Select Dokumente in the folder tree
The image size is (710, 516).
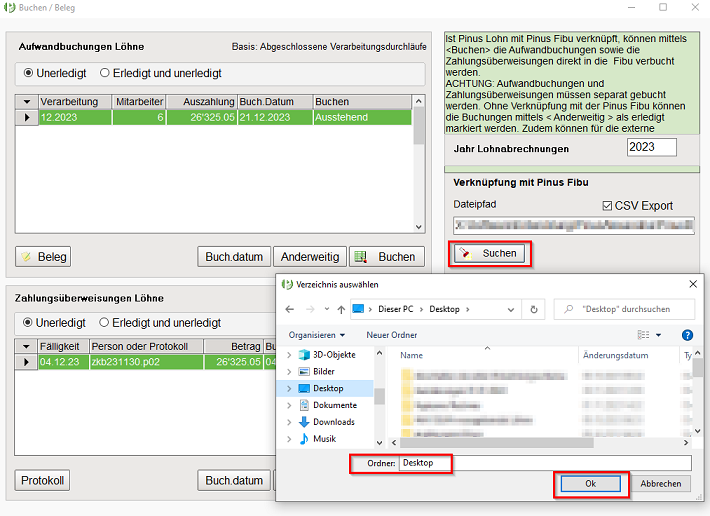[x=335, y=405]
